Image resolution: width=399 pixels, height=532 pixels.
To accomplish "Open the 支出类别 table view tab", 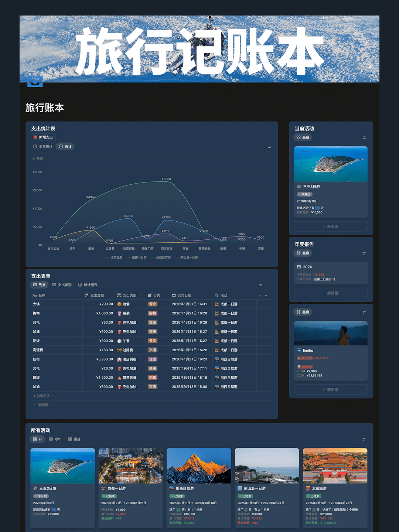I will [62, 285].
